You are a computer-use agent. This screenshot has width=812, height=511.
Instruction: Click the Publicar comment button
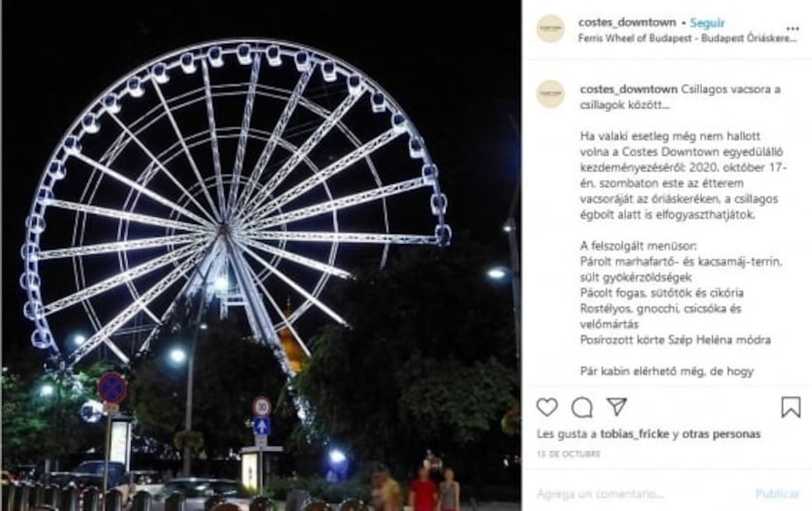point(777,494)
